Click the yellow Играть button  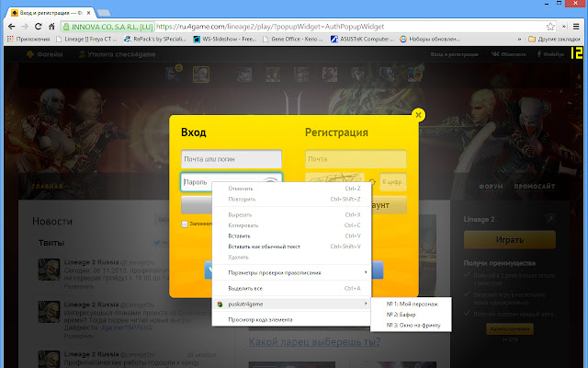510,240
